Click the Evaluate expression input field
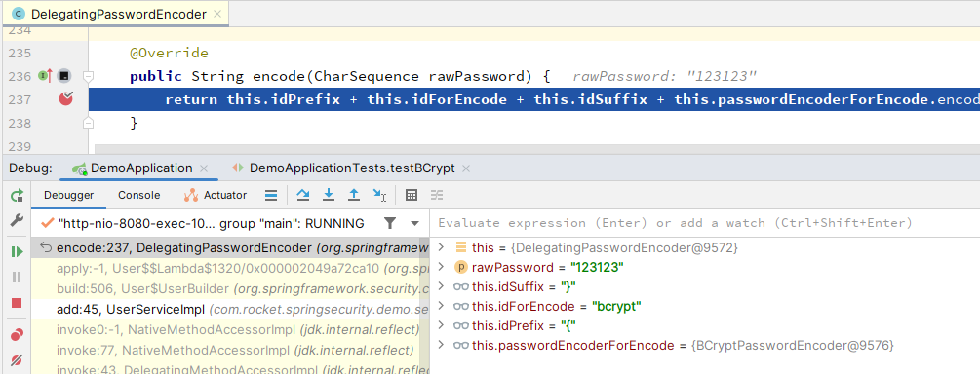 (x=705, y=223)
